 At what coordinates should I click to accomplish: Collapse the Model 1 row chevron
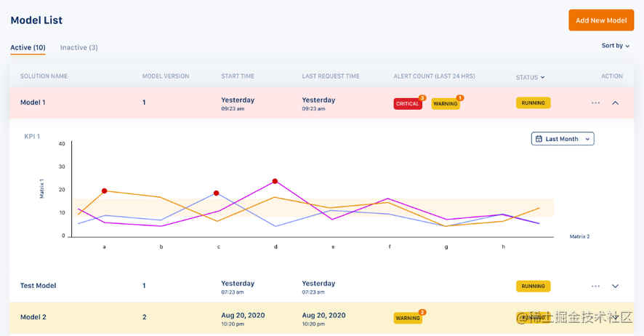coord(615,103)
